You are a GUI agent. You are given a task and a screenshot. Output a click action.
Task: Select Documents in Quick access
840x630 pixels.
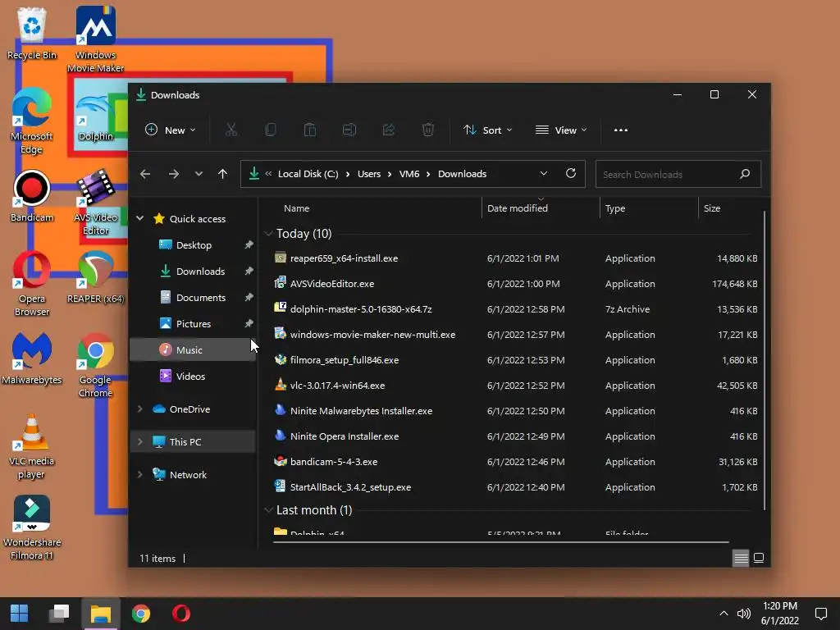(x=193, y=297)
